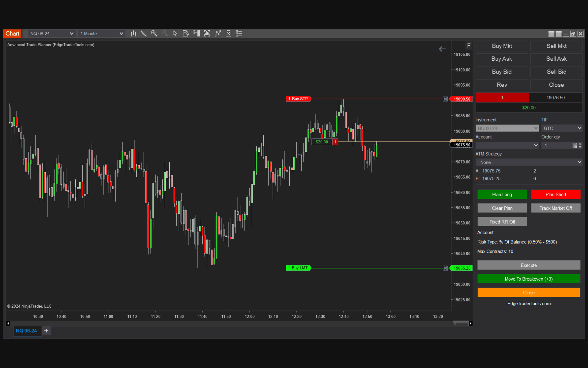Click the Clear Plan button
This screenshot has width=588, height=368.
502,208
